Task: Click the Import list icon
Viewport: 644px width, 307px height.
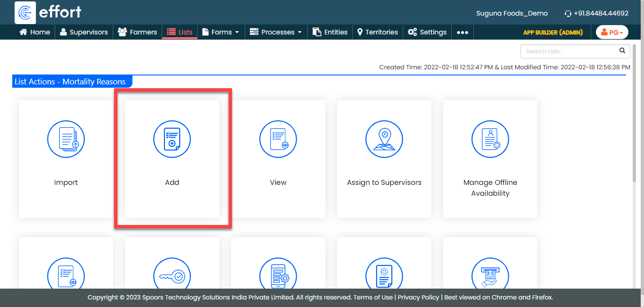Action: click(x=66, y=139)
